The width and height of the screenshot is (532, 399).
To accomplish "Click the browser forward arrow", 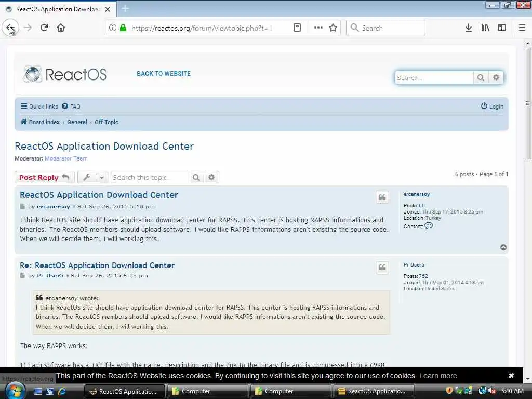I will pyautogui.click(x=28, y=28).
